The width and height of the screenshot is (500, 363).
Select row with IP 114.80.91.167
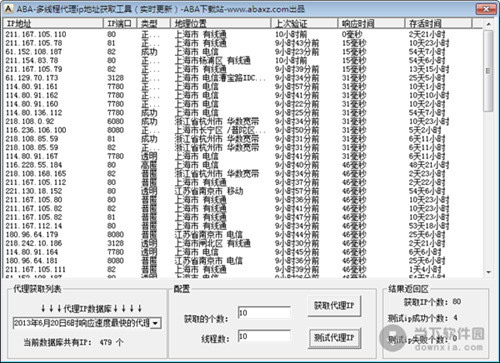[243, 156]
